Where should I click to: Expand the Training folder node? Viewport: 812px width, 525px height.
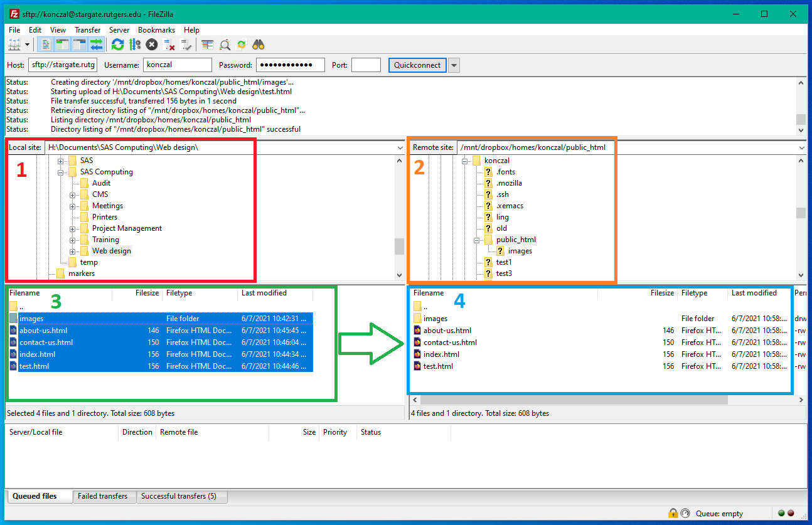[x=73, y=240]
